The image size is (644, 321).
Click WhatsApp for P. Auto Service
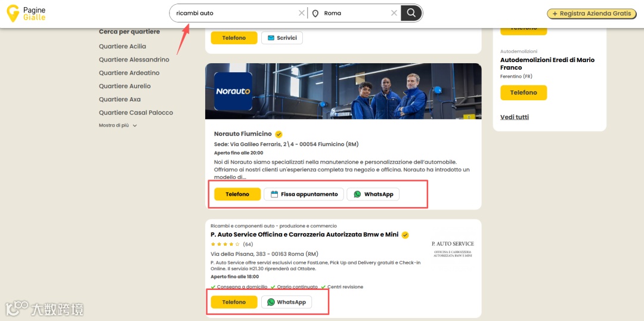pos(286,302)
